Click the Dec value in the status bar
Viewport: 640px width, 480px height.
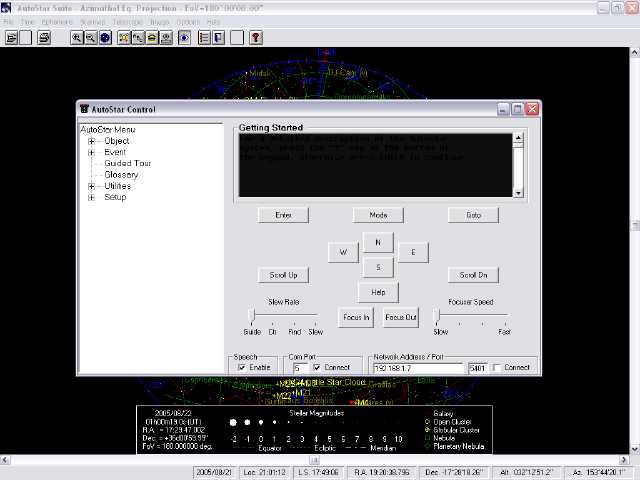pos(454,472)
